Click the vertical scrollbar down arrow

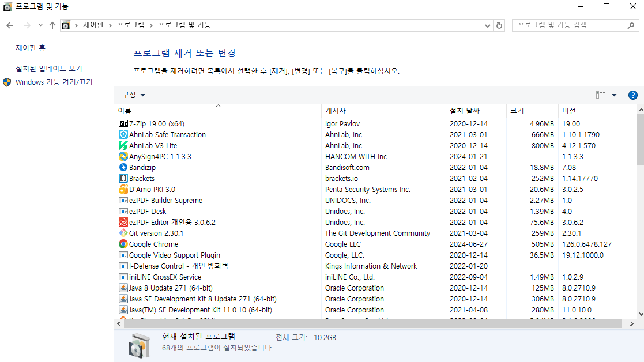641,314
